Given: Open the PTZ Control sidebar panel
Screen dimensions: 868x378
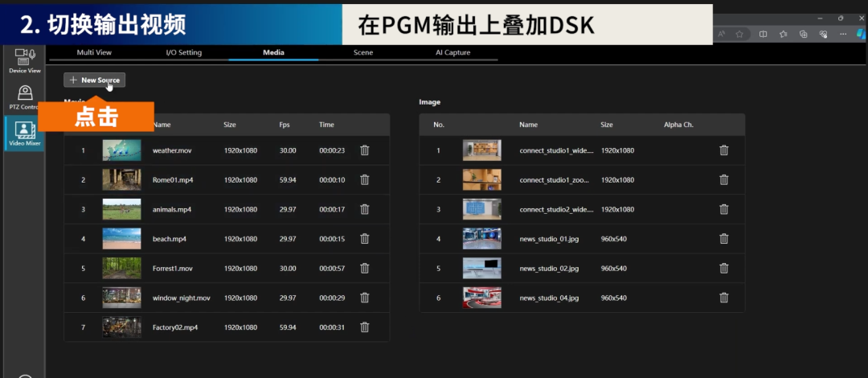Looking at the screenshot, I should tap(24, 97).
